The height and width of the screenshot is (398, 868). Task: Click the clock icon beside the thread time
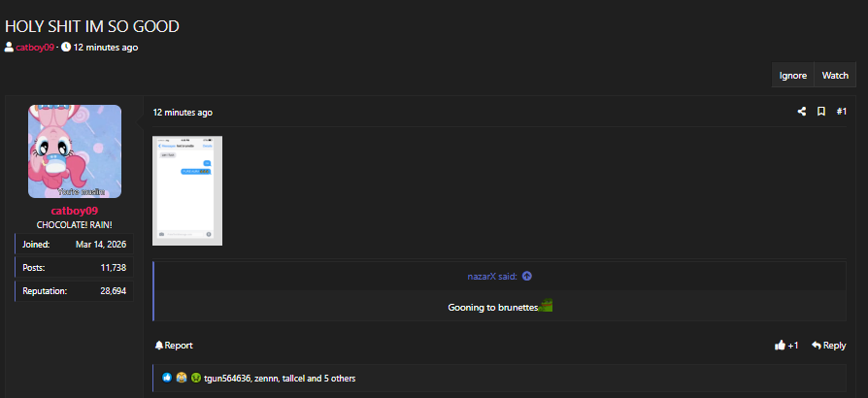66,47
